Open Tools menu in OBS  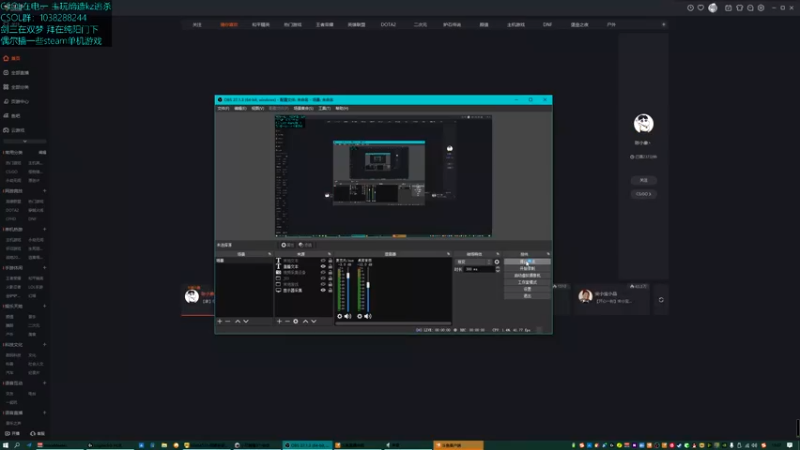tap(324, 109)
